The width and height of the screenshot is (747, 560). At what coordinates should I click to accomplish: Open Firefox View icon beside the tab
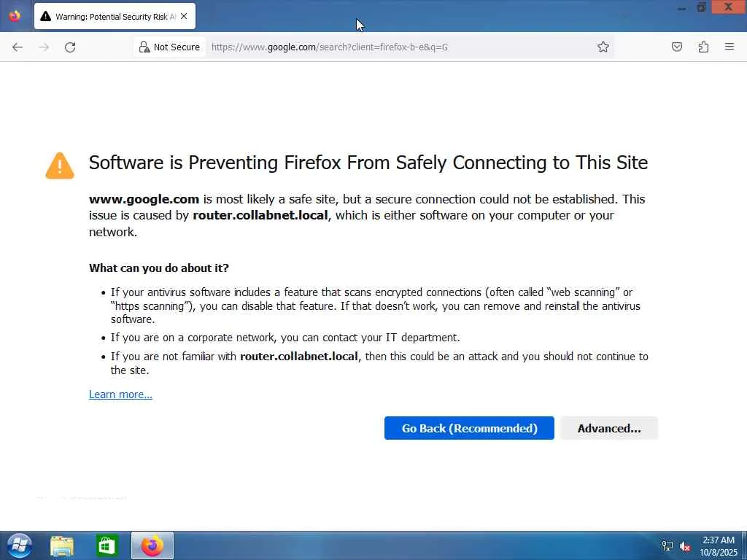15,16
